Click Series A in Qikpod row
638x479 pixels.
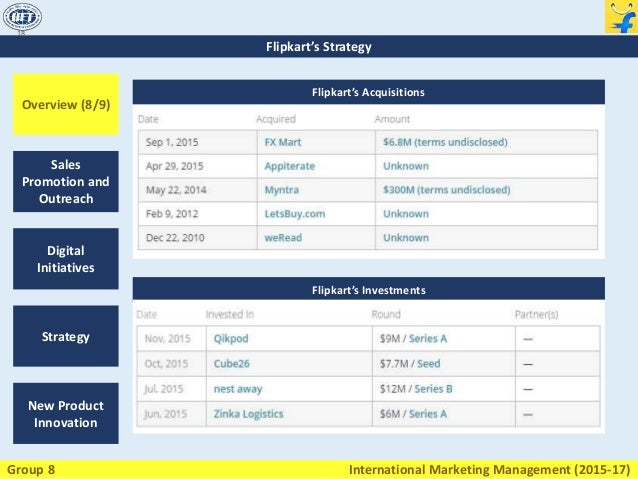click(x=428, y=339)
